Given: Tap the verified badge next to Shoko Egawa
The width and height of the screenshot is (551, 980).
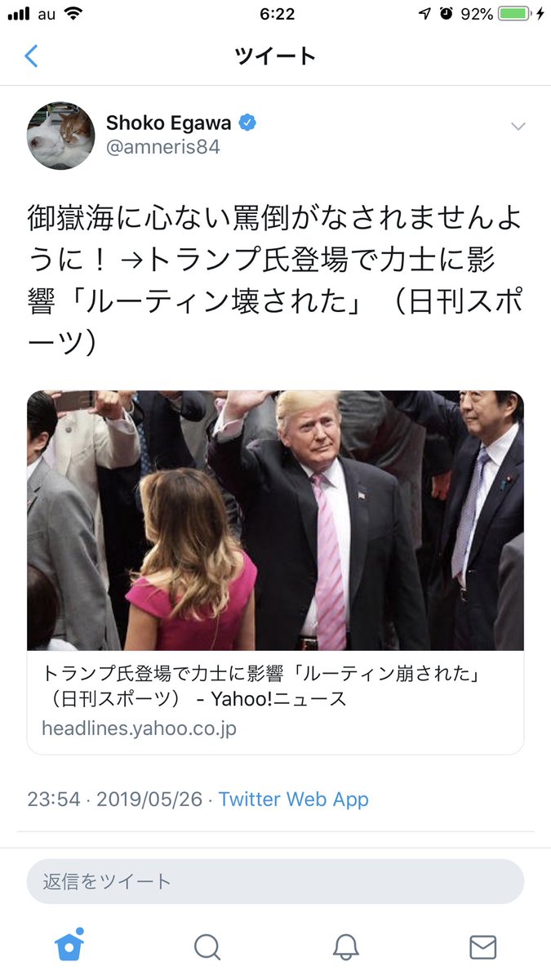Looking at the screenshot, I should tap(247, 123).
